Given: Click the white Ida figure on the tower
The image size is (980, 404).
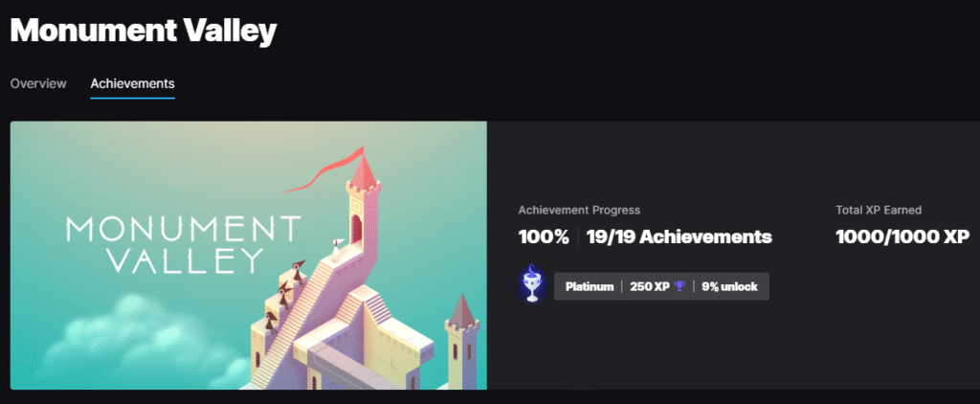Looking at the screenshot, I should coord(336,250).
